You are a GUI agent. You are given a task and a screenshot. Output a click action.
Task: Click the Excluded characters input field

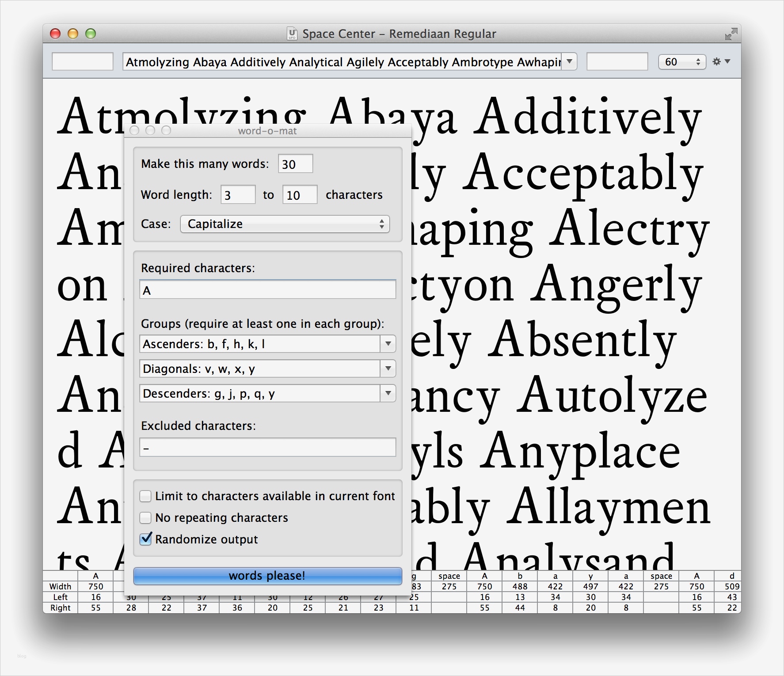pyautogui.click(x=267, y=448)
